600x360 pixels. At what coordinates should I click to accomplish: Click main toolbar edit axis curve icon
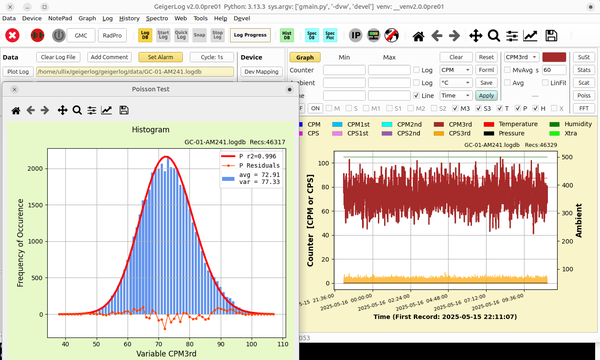tap(530, 36)
